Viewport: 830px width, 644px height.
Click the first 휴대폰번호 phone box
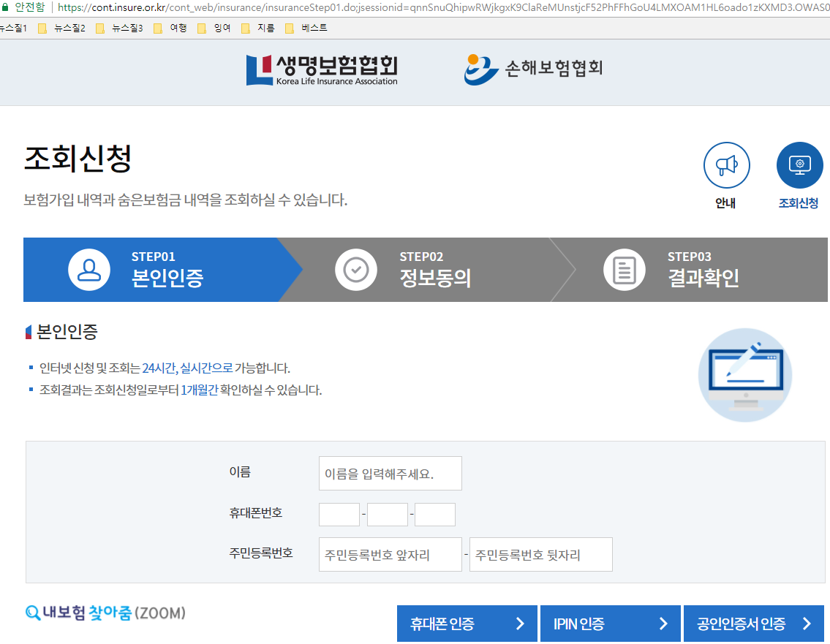coord(339,514)
